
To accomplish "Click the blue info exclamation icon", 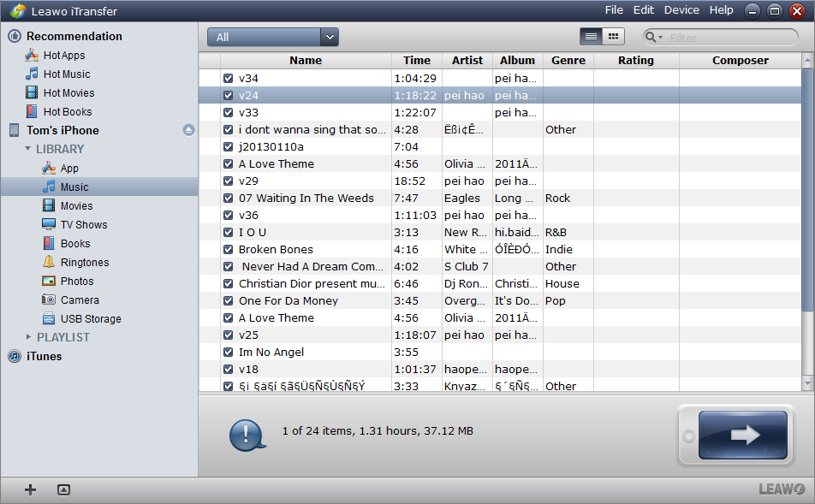I will coord(247,435).
